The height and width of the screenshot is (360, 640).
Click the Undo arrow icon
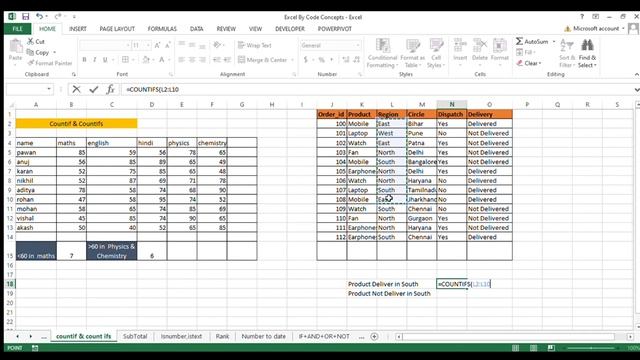click(x=39, y=16)
